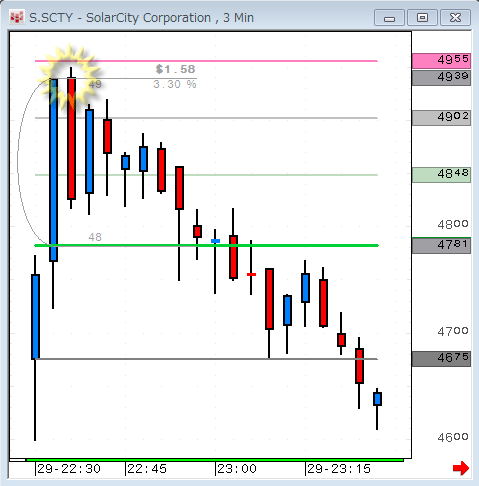Click the 48 price annotation on chart
This screenshot has width=479, height=486.
(95, 237)
